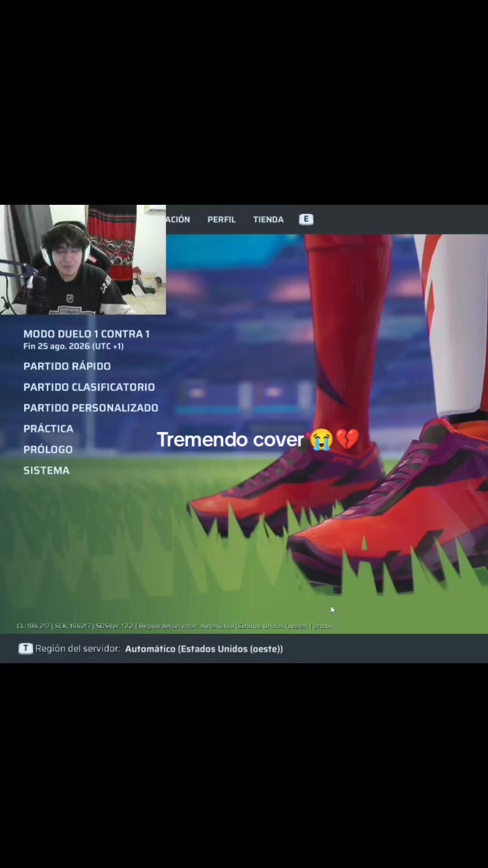
Task: Select MODO DUELO 1 CONTRA 1
Action: 86,334
